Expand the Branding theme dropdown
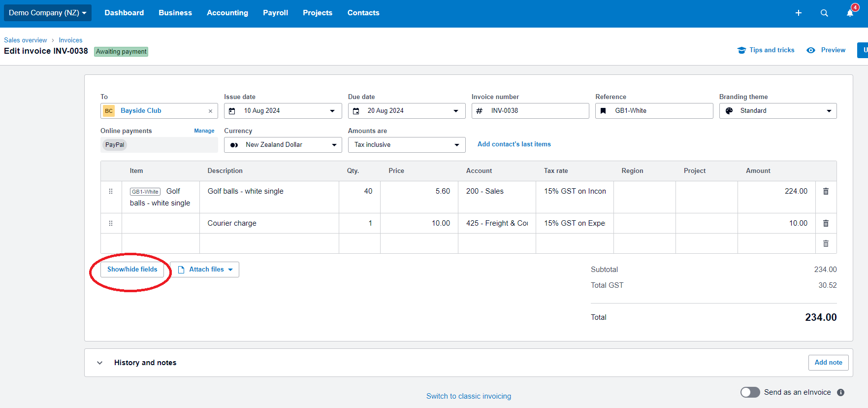Viewport: 868px width, 408px height. click(x=829, y=111)
